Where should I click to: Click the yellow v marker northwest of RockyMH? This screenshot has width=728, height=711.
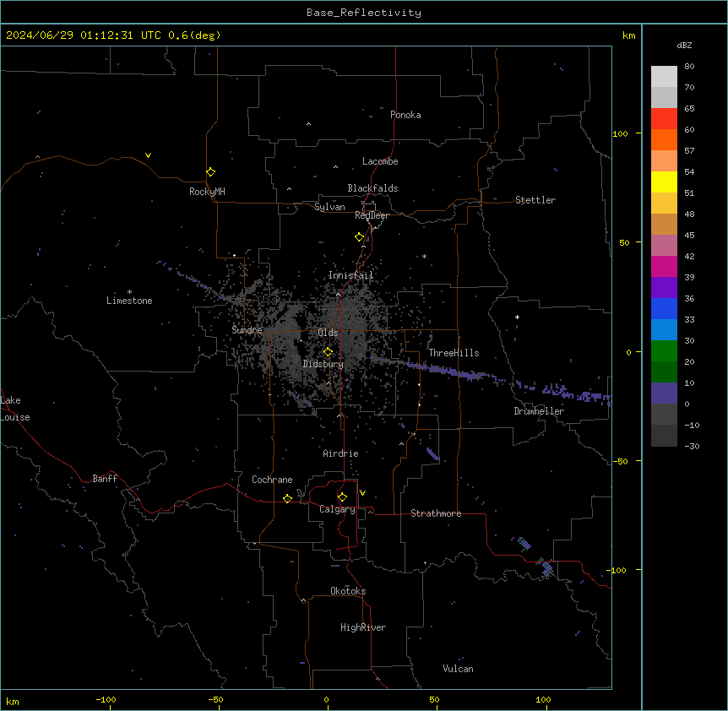[x=148, y=155]
